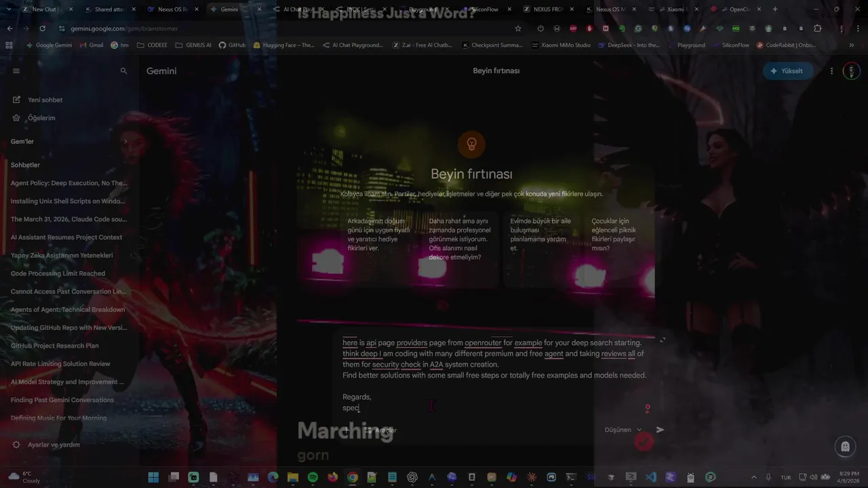Open Spotify from the taskbar
868x488 pixels.
pos(313,477)
